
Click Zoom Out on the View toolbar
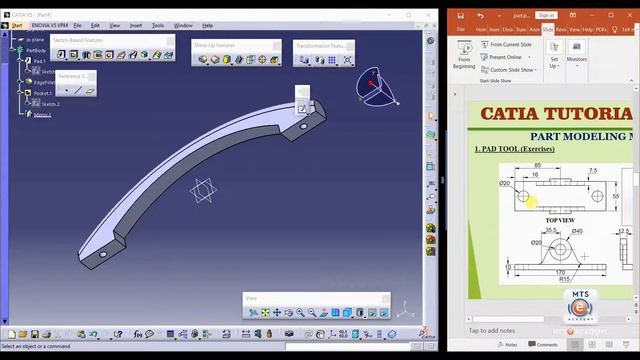(x=312, y=313)
